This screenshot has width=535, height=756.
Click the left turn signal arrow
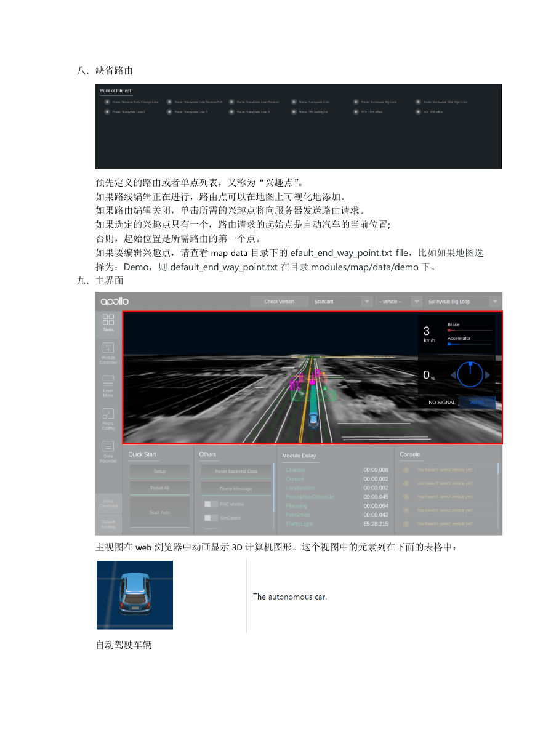click(x=454, y=375)
